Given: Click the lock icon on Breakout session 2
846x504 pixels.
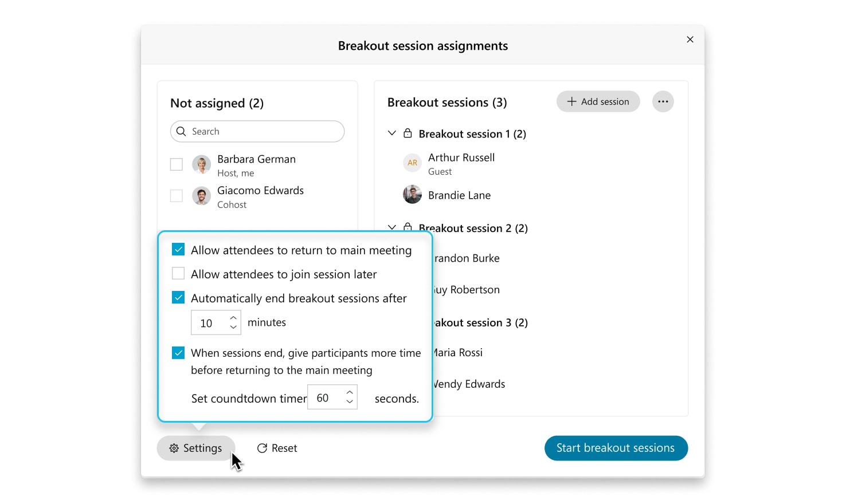Looking at the screenshot, I should (408, 227).
